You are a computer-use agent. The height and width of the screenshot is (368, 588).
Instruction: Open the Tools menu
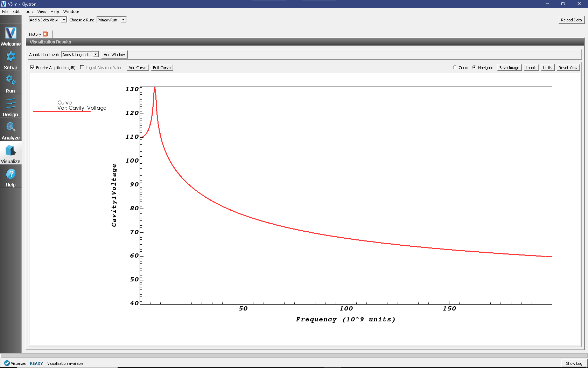point(29,12)
